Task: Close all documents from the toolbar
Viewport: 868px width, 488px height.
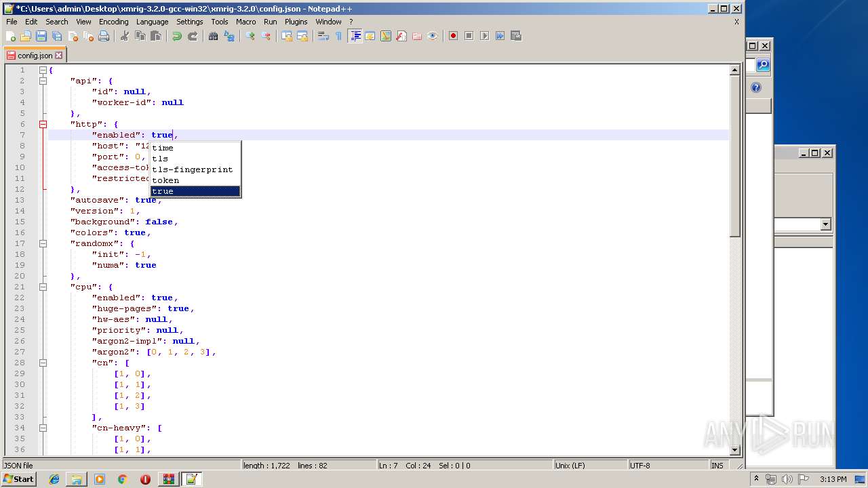Action: tap(88, 36)
